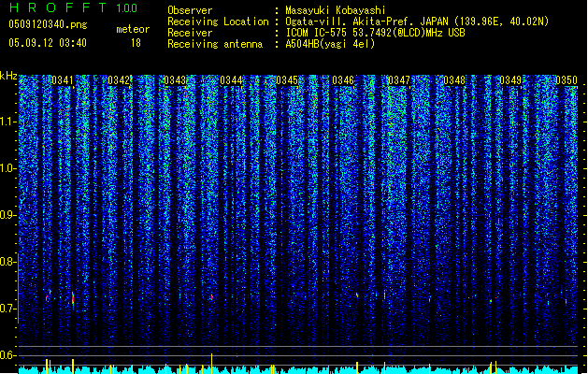Click the receiver text ICOM IC-575 53.7492 MHz USB
The height and width of the screenshot is (374, 588).
click(x=376, y=33)
